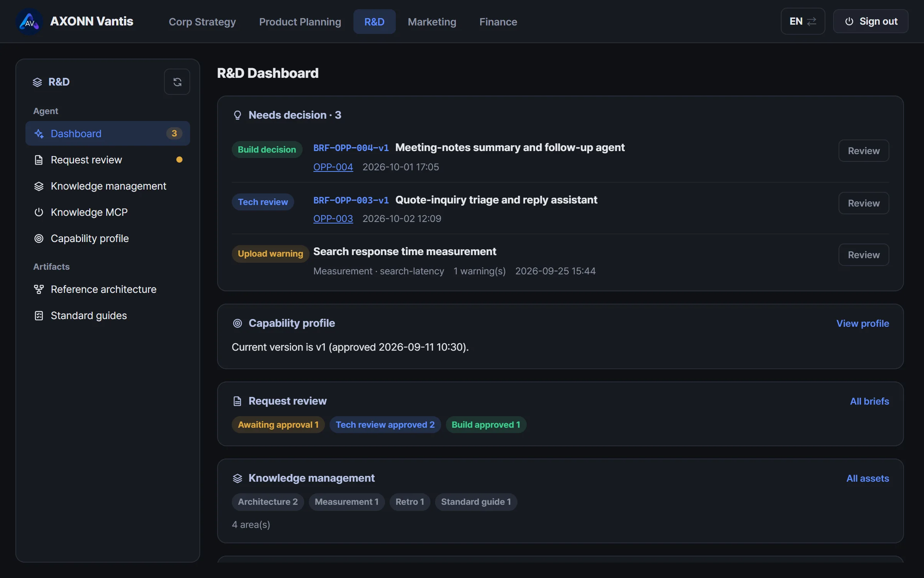This screenshot has height=578, width=924.
Task: Review the Quote-inquiry triage assistant brief
Action: click(x=864, y=203)
